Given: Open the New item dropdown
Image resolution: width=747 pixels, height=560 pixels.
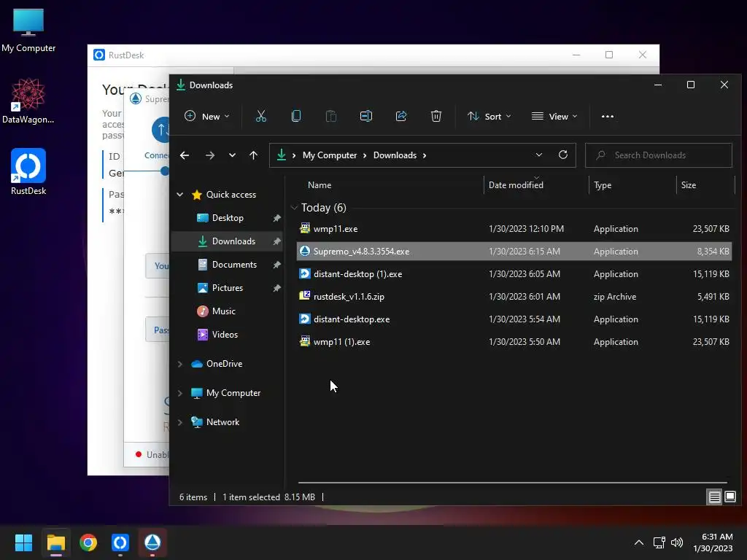Looking at the screenshot, I should pos(206,116).
